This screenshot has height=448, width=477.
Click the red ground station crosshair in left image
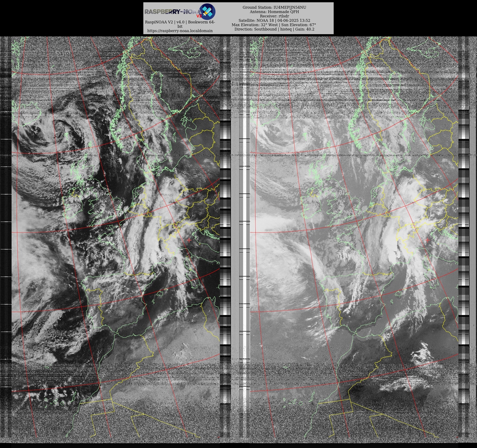(189, 240)
